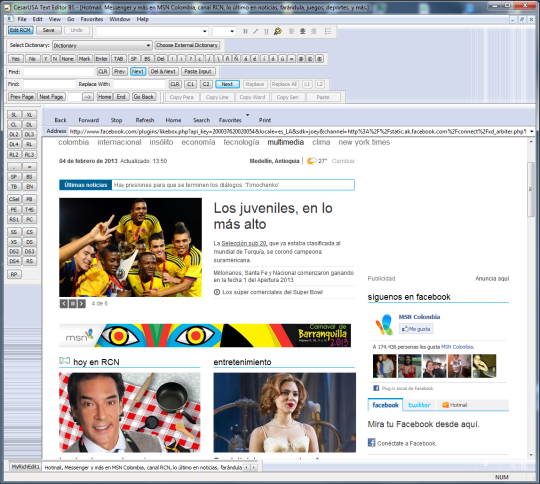The width and height of the screenshot is (540, 484).
Task: Toggle bullet list formatting
Action: (328, 31)
